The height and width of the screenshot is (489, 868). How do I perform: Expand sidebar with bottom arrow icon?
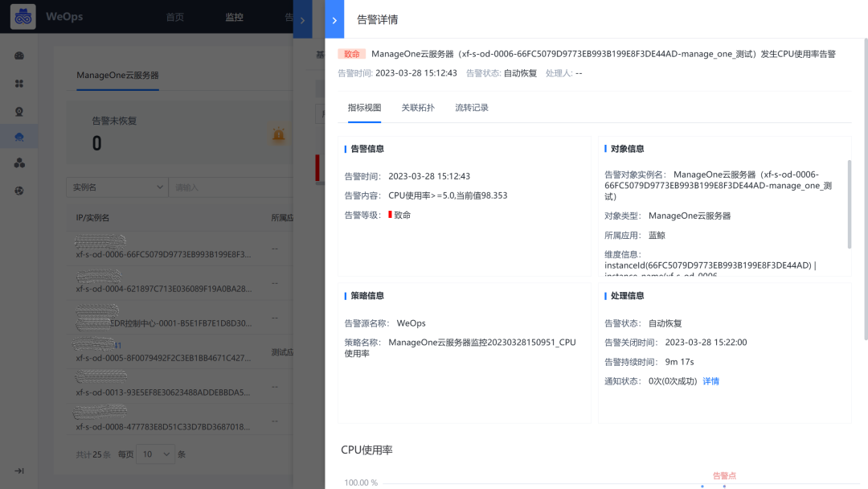(x=18, y=471)
